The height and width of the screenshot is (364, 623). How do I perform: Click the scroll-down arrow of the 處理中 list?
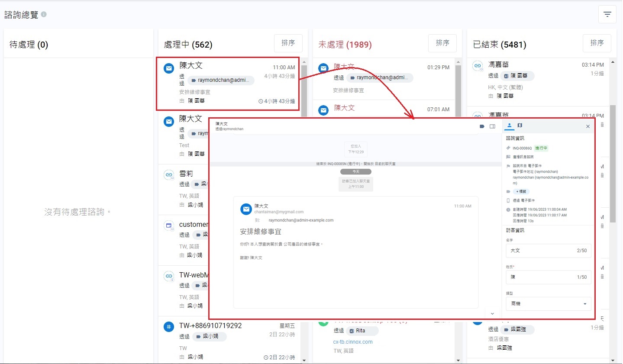[x=304, y=360]
